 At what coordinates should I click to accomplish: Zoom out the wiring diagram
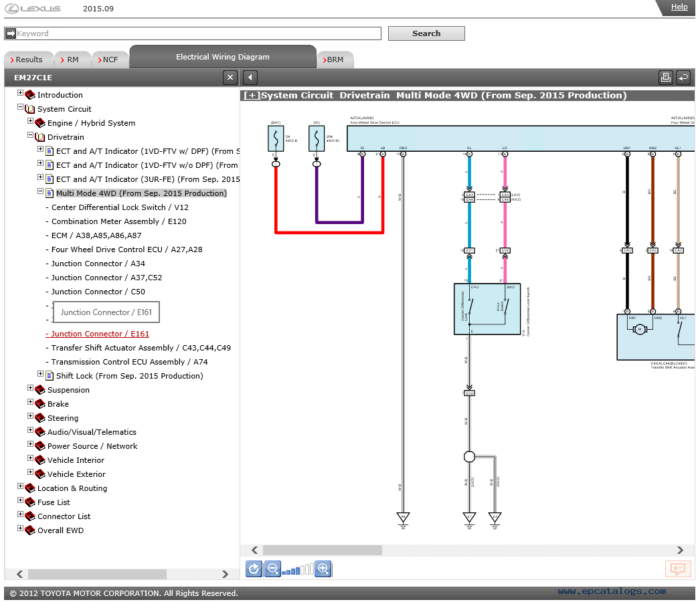pyautogui.click(x=272, y=569)
